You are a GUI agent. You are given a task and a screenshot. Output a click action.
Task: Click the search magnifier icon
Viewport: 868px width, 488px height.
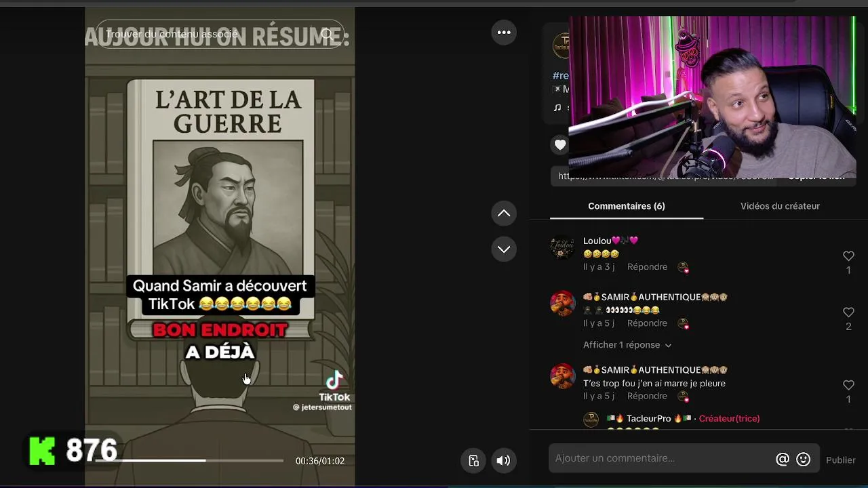pyautogui.click(x=328, y=34)
